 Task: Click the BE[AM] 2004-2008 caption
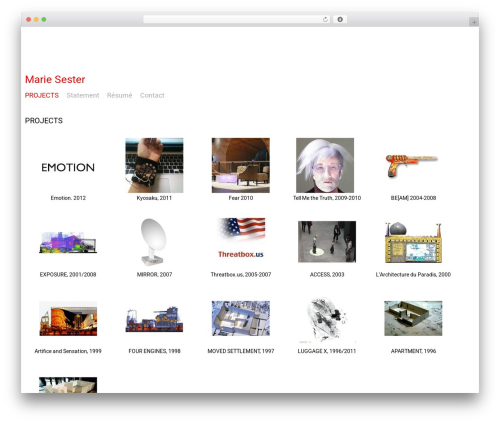(x=413, y=198)
